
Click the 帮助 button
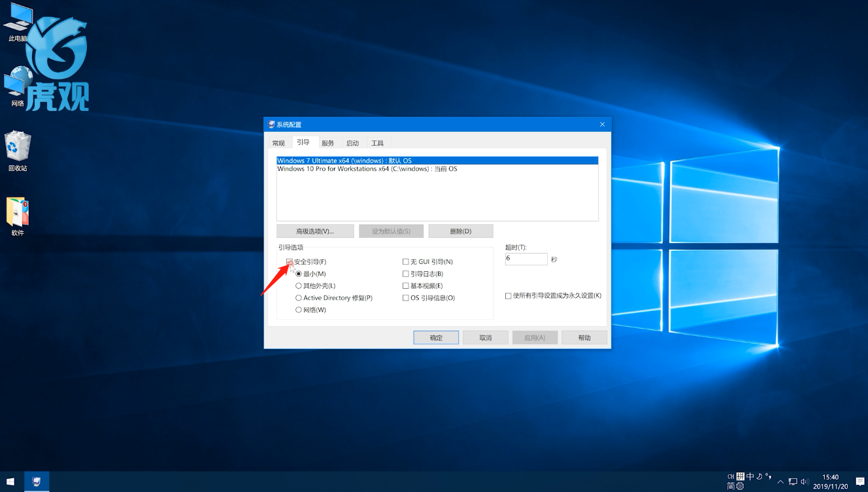[584, 338]
